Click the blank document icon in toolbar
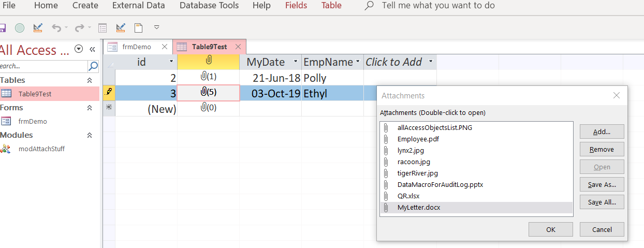The image size is (644, 248). (138, 27)
